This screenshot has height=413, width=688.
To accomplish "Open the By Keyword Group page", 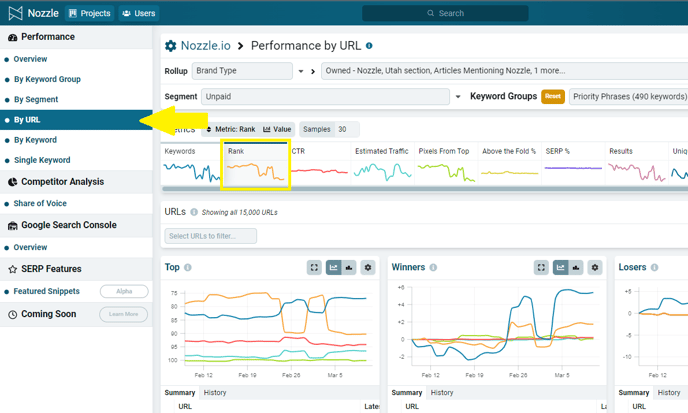I will [47, 79].
